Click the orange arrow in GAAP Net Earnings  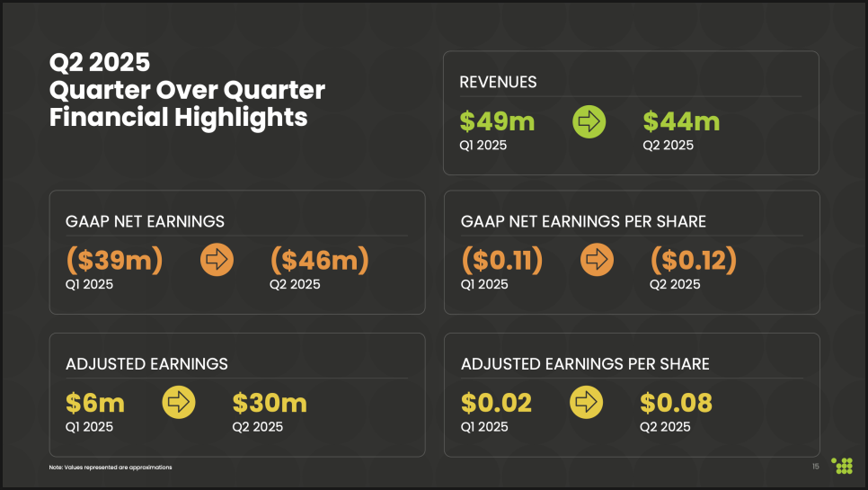[x=217, y=261]
